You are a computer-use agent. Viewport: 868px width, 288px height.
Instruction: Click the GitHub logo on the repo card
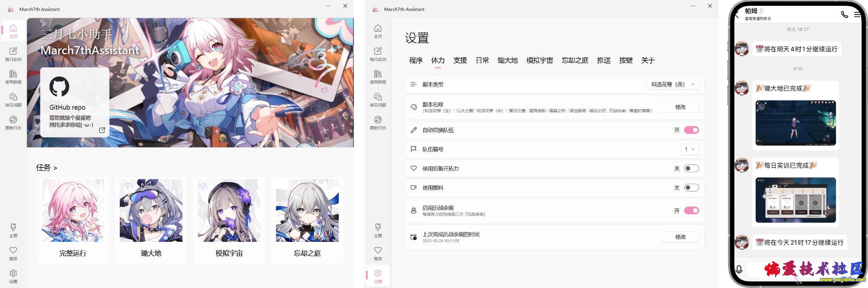pyautogui.click(x=59, y=86)
